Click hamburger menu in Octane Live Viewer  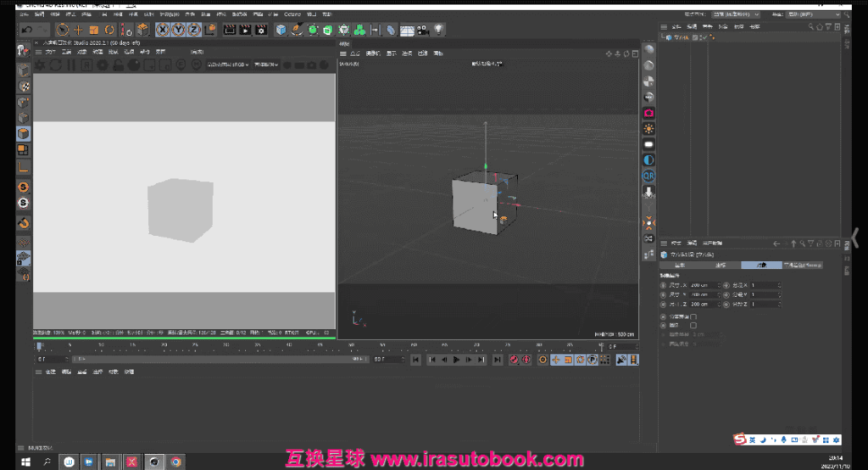[x=39, y=52]
